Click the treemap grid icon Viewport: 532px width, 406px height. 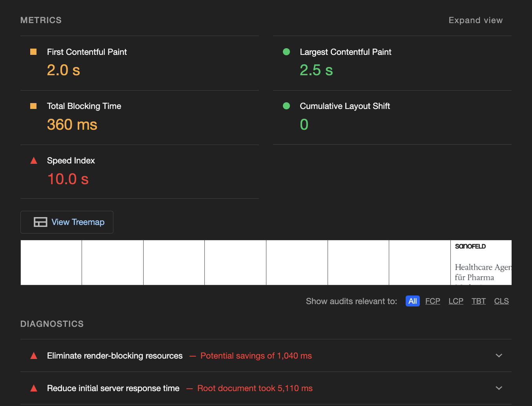pyautogui.click(x=40, y=222)
